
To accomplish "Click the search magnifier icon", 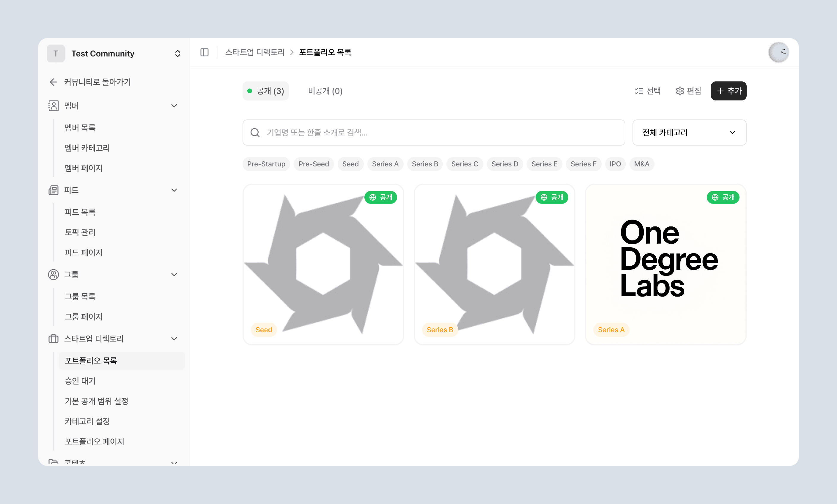I will [255, 133].
